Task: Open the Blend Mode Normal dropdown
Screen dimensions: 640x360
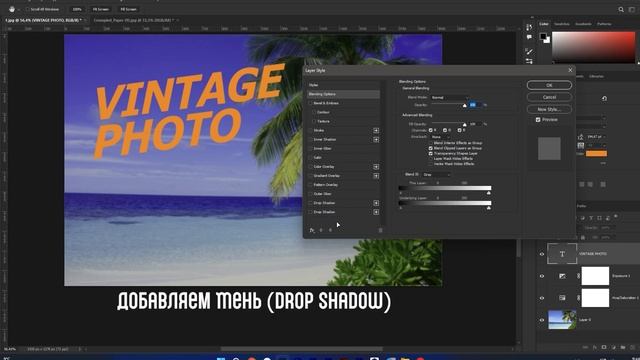Action: click(450, 98)
